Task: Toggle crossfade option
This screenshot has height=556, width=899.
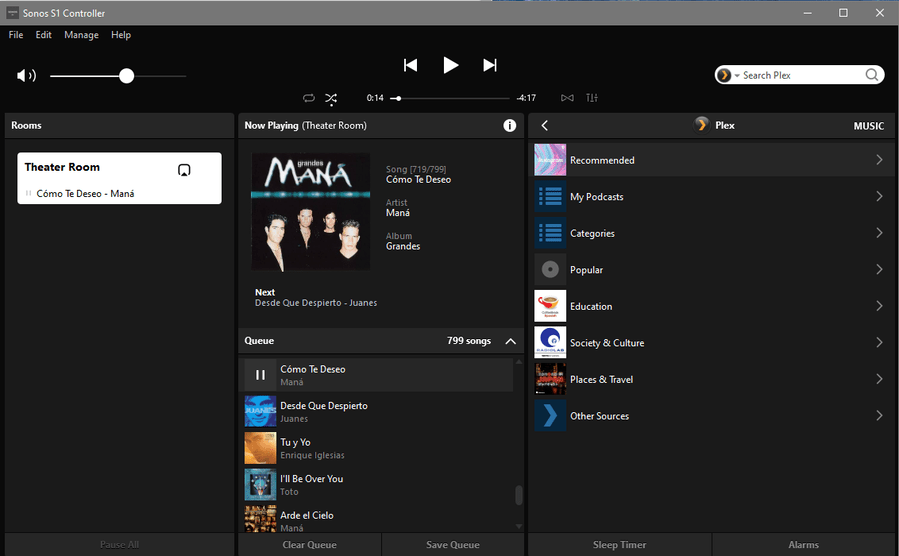Action: 567,98
